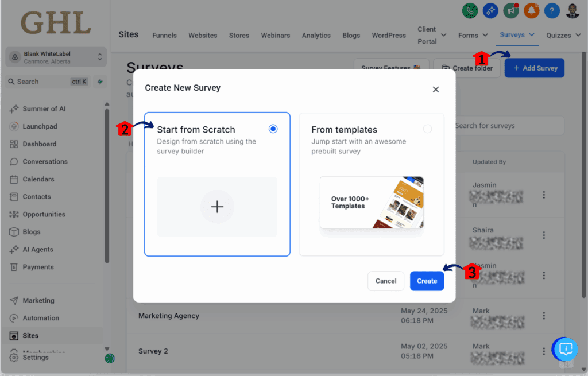Expand the Client Portal dropdown
This screenshot has height=376, width=588.
[444, 35]
